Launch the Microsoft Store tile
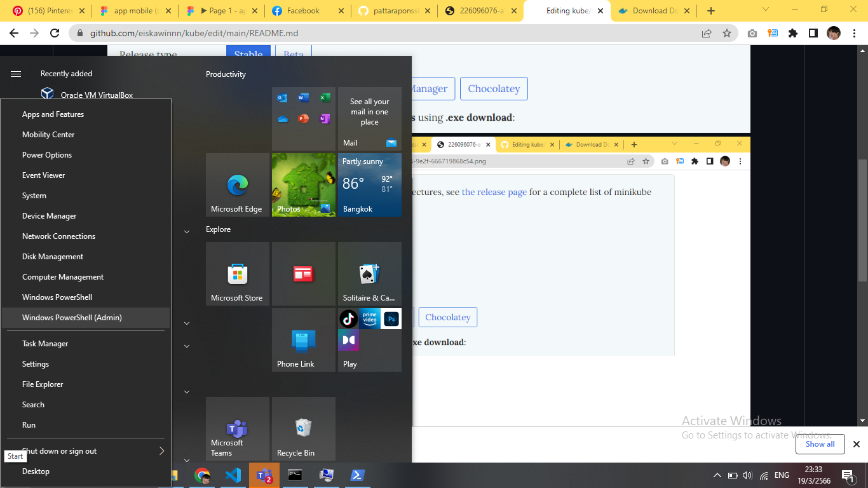This screenshot has width=868, height=488. 238,274
